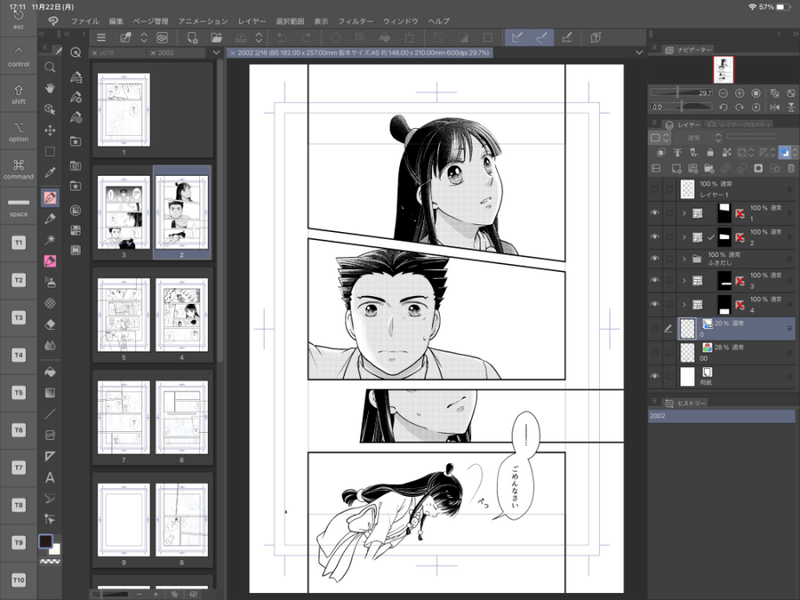Tap the T1 shortcut key
This screenshot has height=600, width=800.
pos(18,243)
